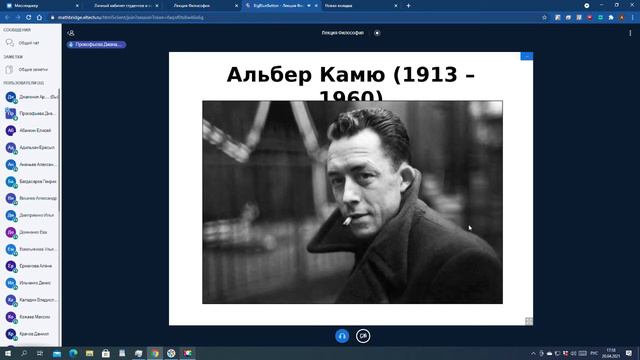Click the lecture title in the header
The width and height of the screenshot is (640, 360).
click(342, 33)
